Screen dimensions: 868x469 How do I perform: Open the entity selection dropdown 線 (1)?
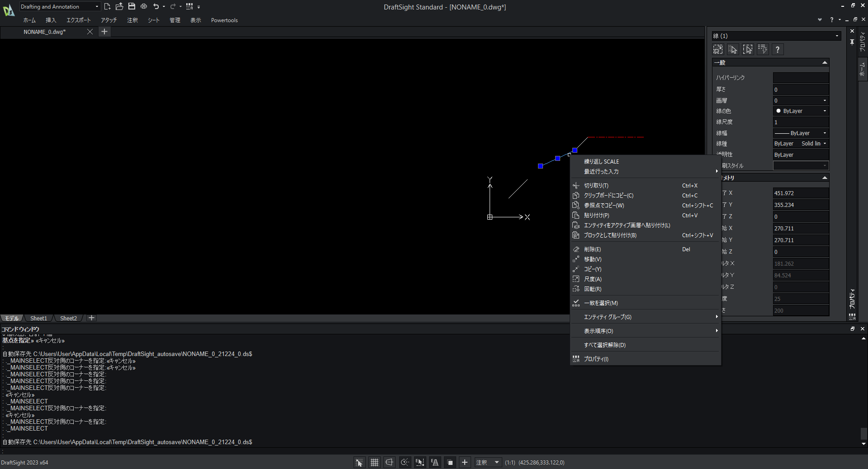(x=776, y=36)
